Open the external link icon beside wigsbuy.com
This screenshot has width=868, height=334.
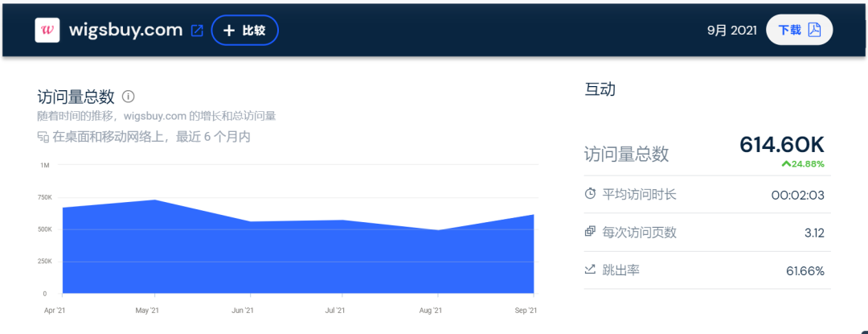tap(197, 31)
